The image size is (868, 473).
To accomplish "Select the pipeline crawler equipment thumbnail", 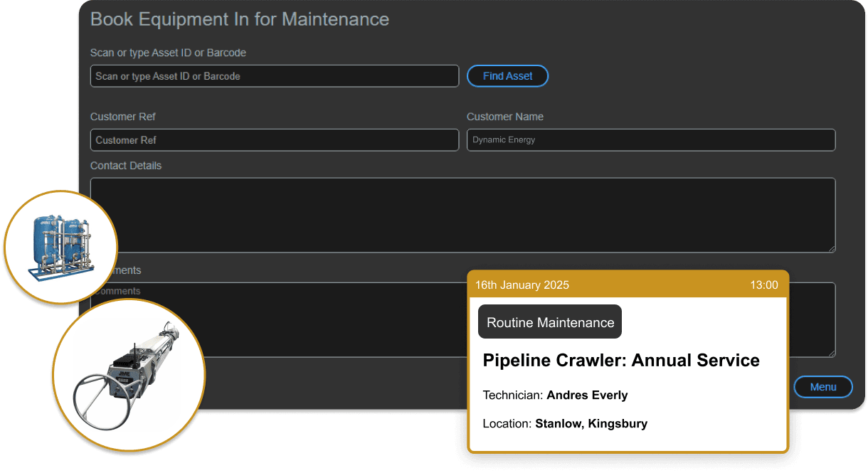I will coord(128,375).
